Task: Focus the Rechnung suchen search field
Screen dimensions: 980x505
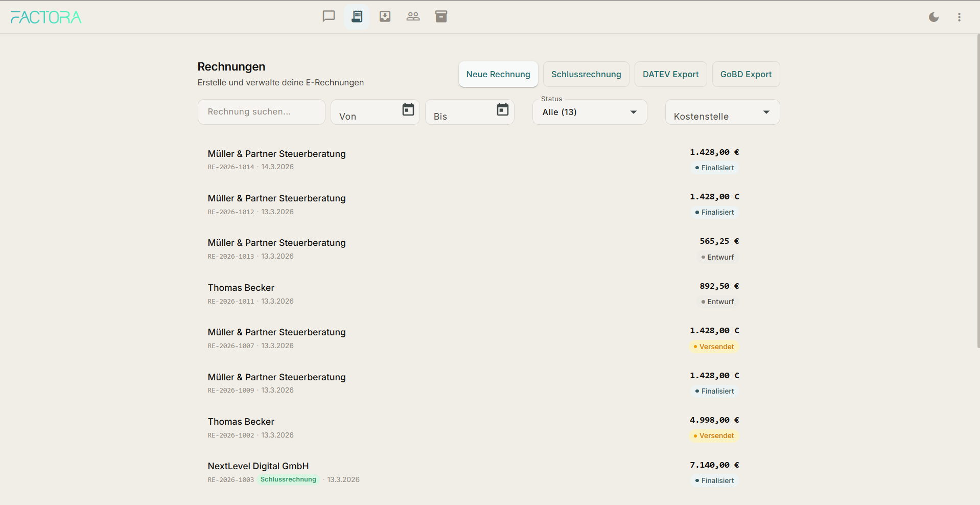Action: point(261,112)
